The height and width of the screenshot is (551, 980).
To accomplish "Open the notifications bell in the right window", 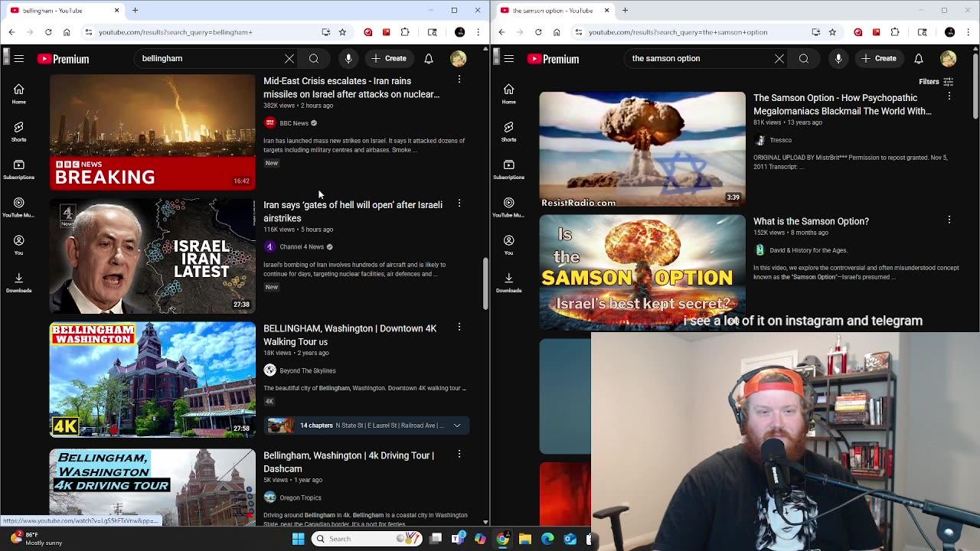I will 919,58.
